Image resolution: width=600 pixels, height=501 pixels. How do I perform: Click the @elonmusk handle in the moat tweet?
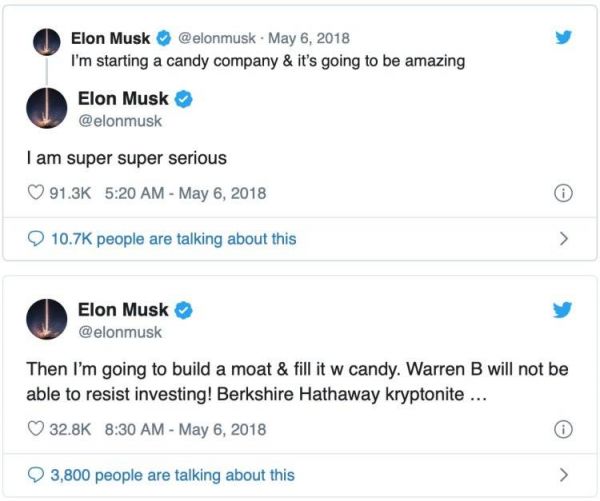coord(119,331)
